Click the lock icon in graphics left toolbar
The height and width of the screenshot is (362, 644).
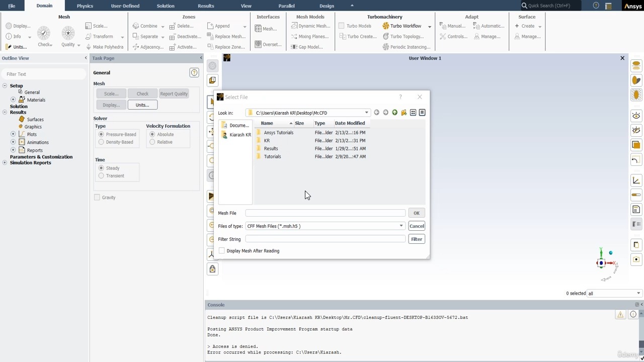212,269
